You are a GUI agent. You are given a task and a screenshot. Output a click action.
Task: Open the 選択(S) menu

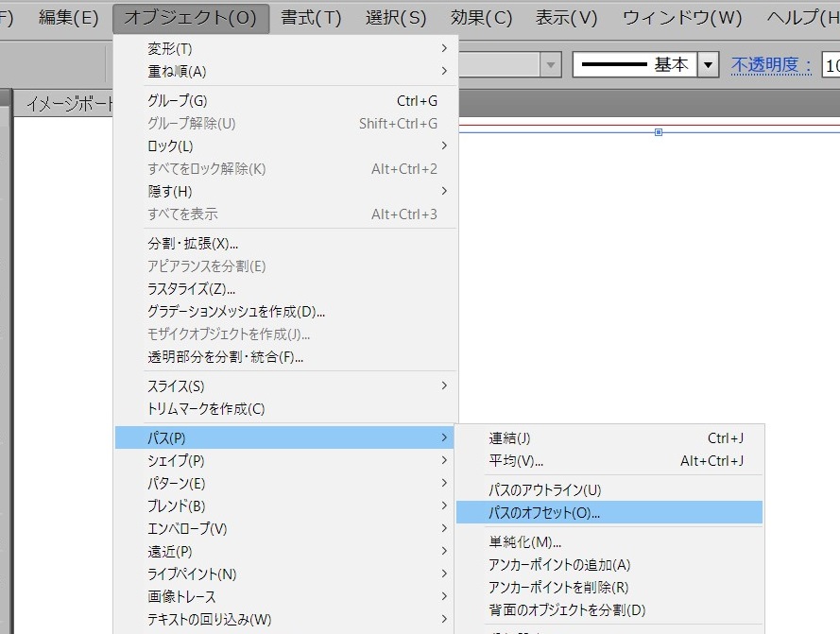click(396, 18)
